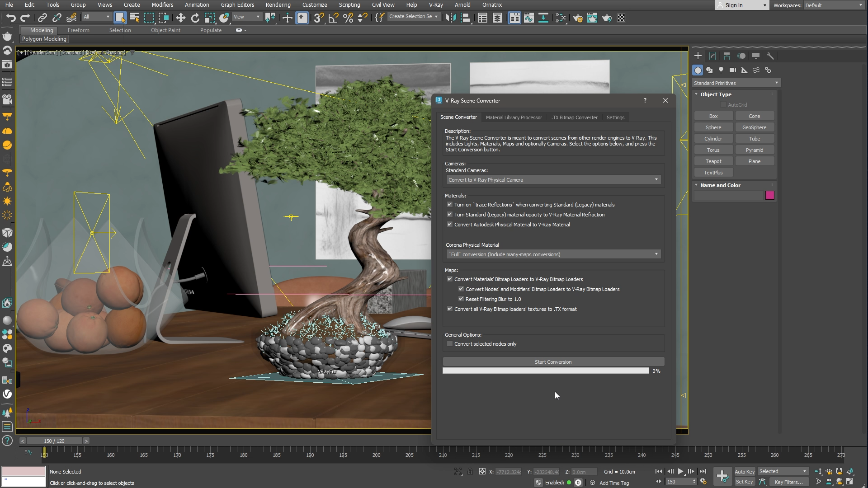Collapse the Object Type rollout

[697, 94]
